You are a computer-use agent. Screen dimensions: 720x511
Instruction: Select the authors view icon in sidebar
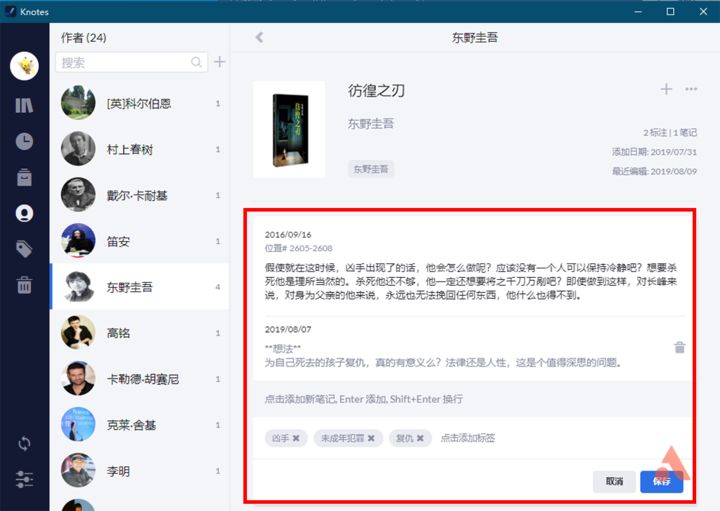24,213
